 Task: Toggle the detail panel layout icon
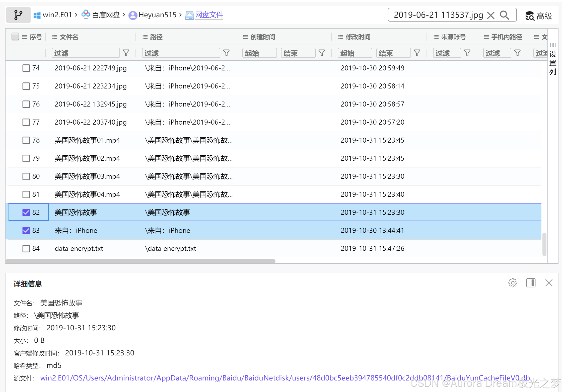(531, 283)
